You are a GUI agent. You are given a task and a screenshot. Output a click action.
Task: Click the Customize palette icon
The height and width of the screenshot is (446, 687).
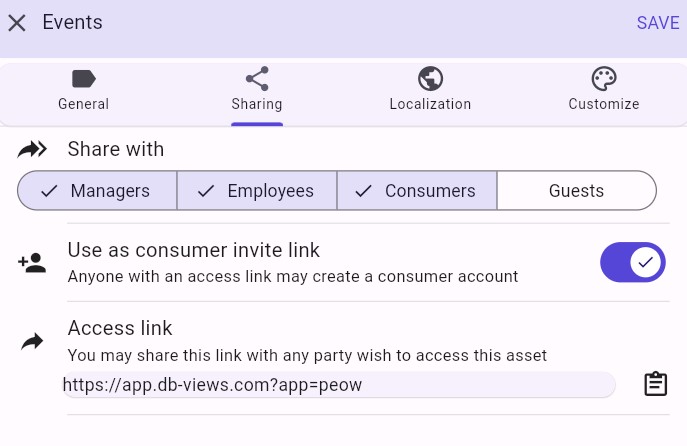[604, 79]
